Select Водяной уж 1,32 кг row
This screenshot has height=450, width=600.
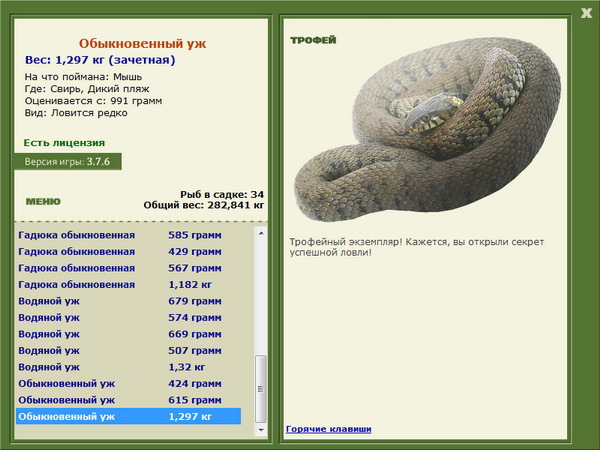(x=128, y=367)
